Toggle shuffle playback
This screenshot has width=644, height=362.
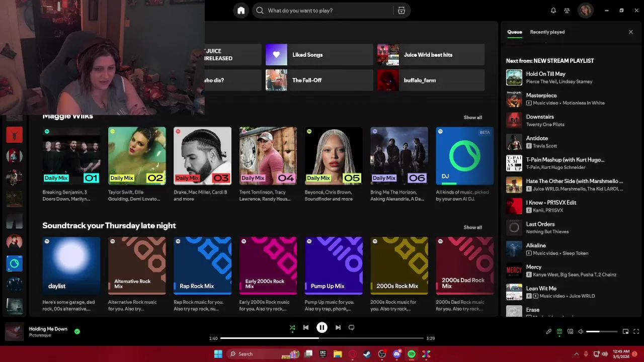(292, 328)
